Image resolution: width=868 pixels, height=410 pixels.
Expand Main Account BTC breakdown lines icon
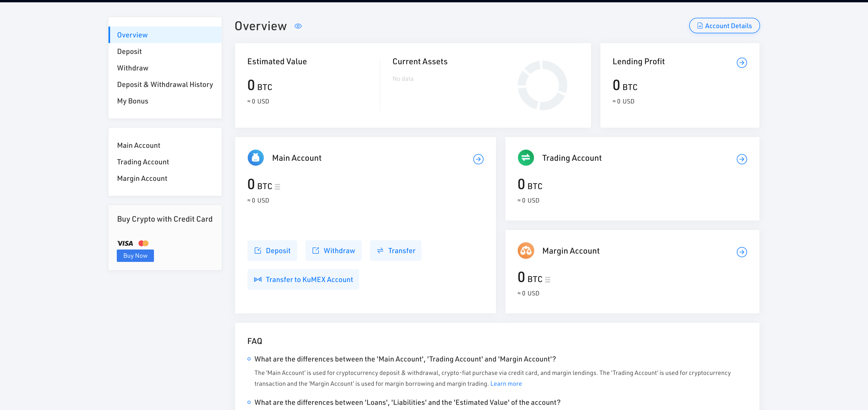click(277, 187)
